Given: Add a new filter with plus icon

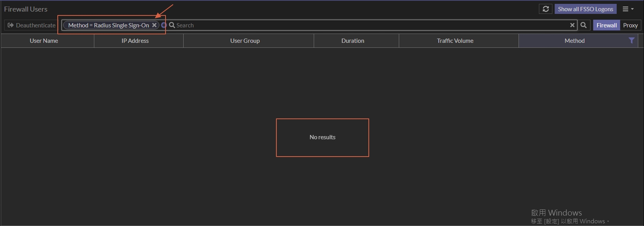Looking at the screenshot, I should pos(164,25).
